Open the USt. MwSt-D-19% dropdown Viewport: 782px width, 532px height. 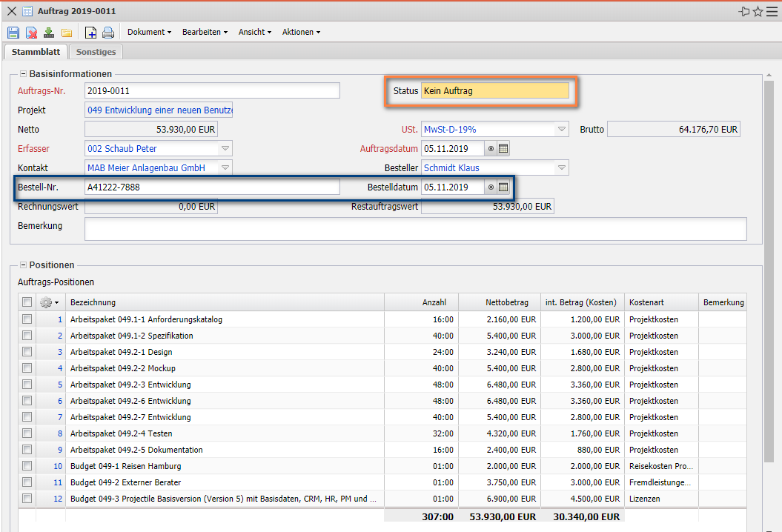(562, 130)
